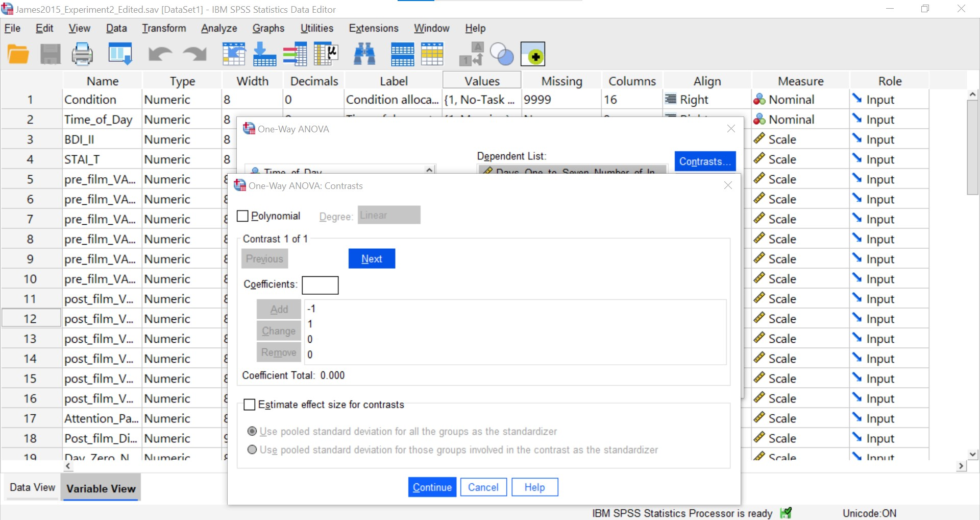The height and width of the screenshot is (520, 980).
Task: Recall recently used dialogs icon
Action: point(120,54)
